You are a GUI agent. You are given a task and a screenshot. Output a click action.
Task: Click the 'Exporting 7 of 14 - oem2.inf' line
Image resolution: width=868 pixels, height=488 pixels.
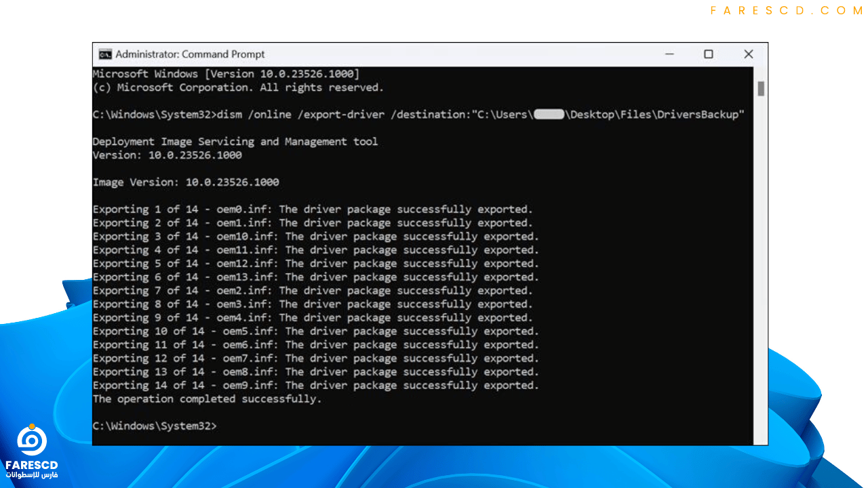[313, 291]
